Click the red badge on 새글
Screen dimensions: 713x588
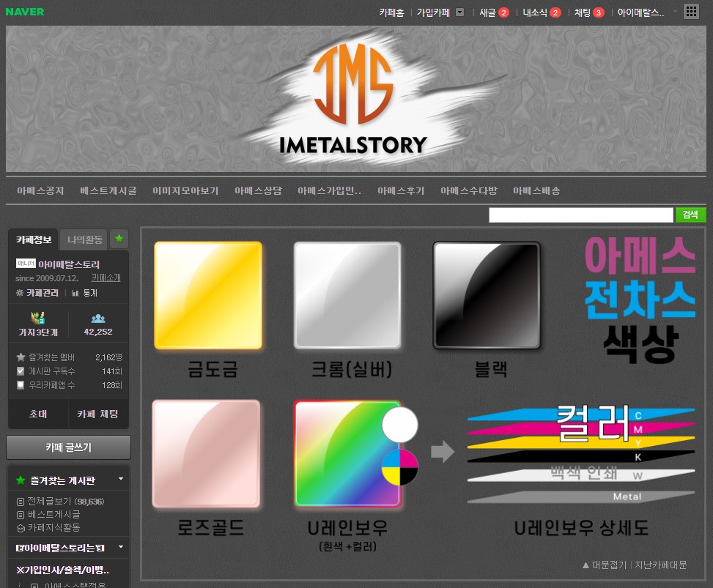pos(503,12)
